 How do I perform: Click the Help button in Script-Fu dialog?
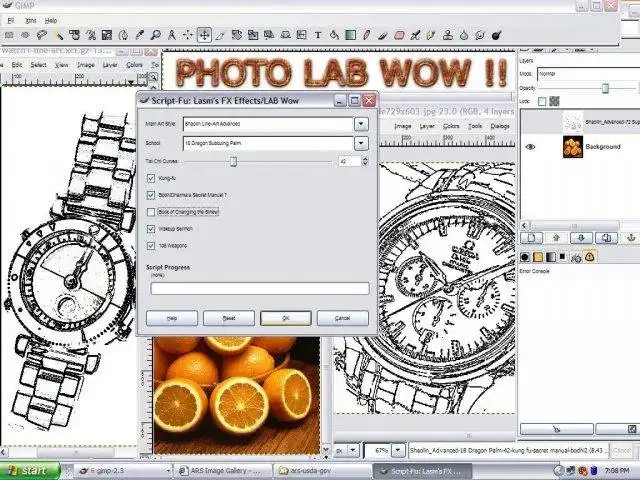coord(172,318)
